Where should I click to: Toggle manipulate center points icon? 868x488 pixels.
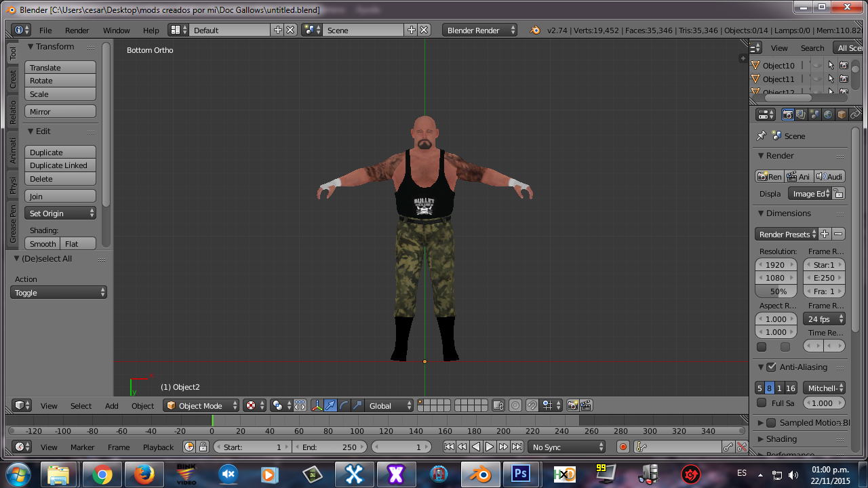click(300, 405)
